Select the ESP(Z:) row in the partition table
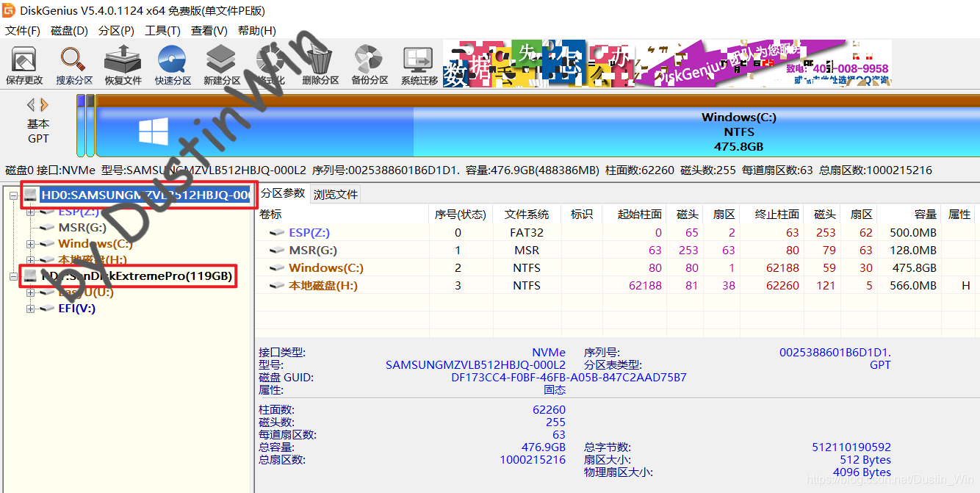Screen dimensions: 980x493 (x=617, y=233)
